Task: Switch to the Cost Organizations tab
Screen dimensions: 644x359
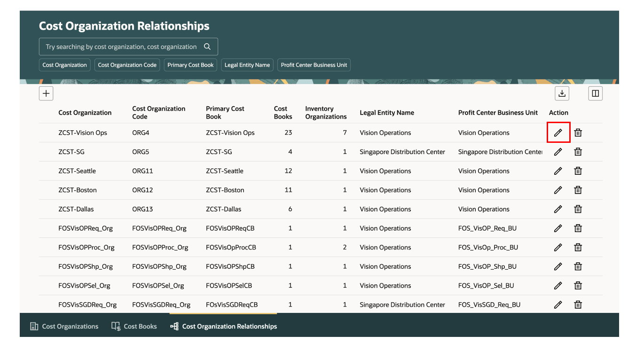Action: pos(64,326)
